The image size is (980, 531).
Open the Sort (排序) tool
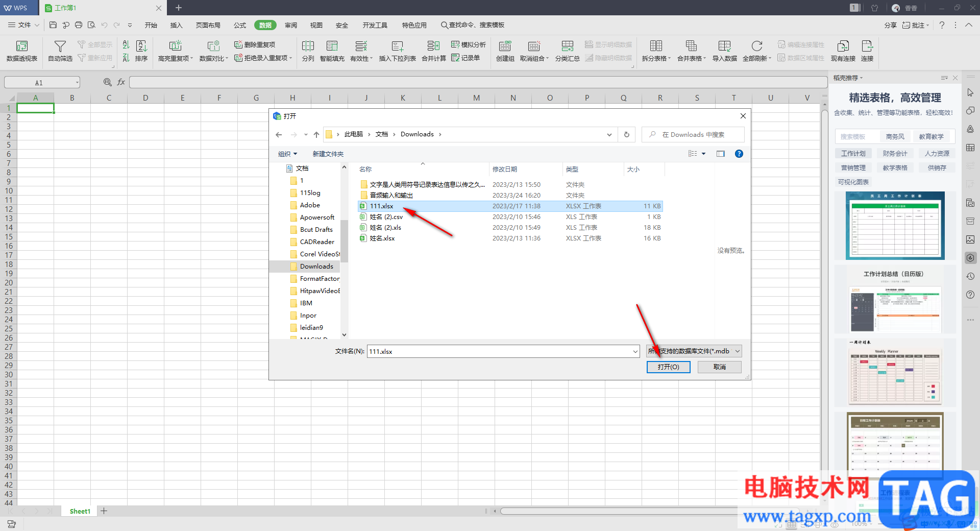pos(141,51)
